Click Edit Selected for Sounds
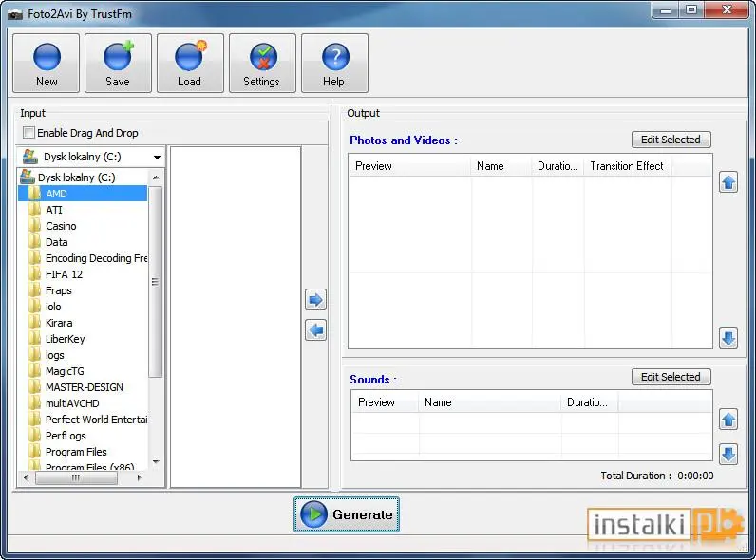The image size is (756, 560). [x=671, y=377]
